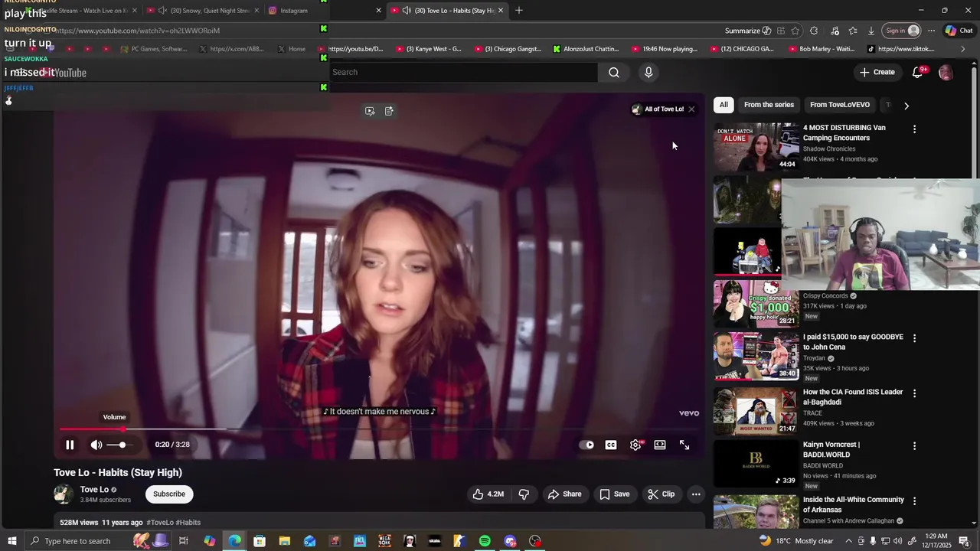Viewport: 980px width, 551px height.
Task: Dislike the video
Action: click(524, 494)
